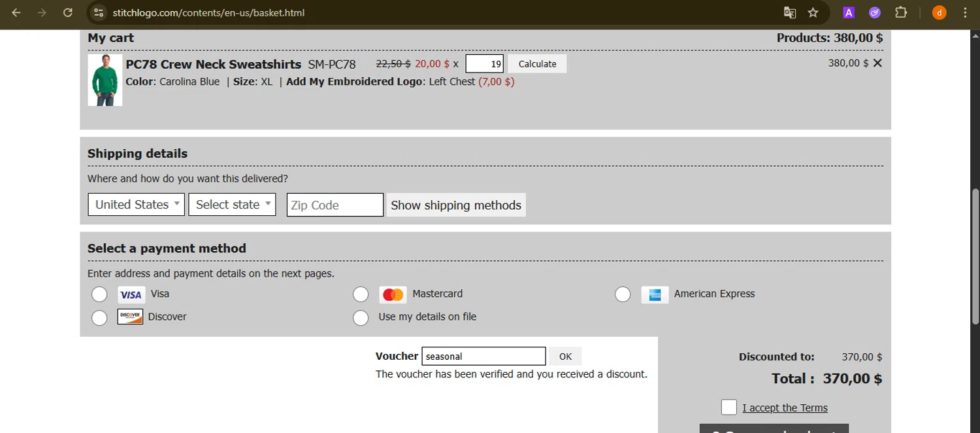Click 'Show shipping methods' button
This screenshot has width=980, height=433.
tap(456, 205)
